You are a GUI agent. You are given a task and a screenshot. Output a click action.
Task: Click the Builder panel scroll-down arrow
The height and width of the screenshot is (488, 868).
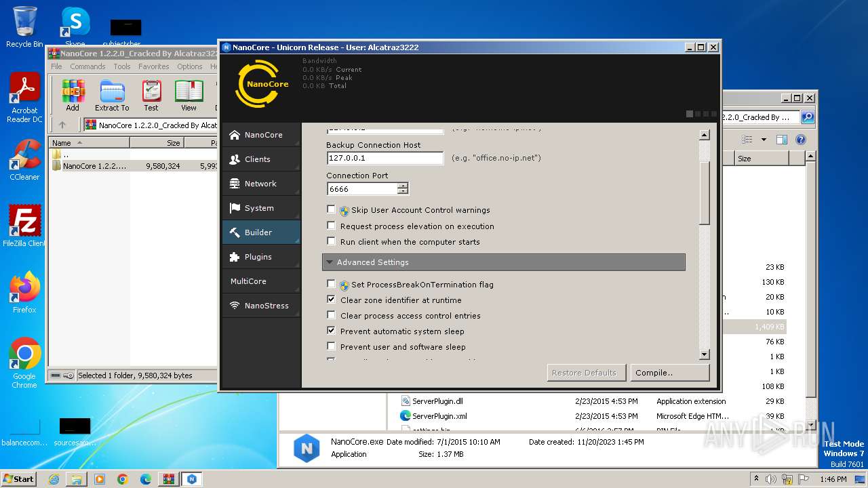pos(704,354)
